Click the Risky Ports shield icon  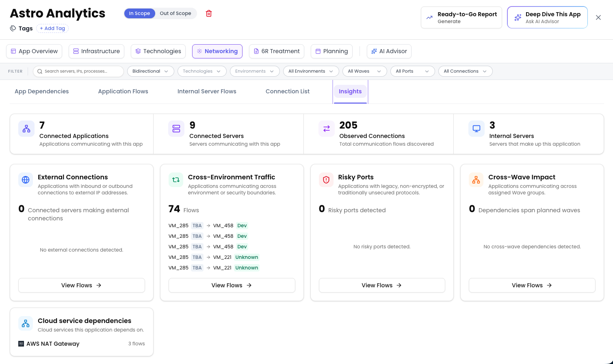pos(326,180)
